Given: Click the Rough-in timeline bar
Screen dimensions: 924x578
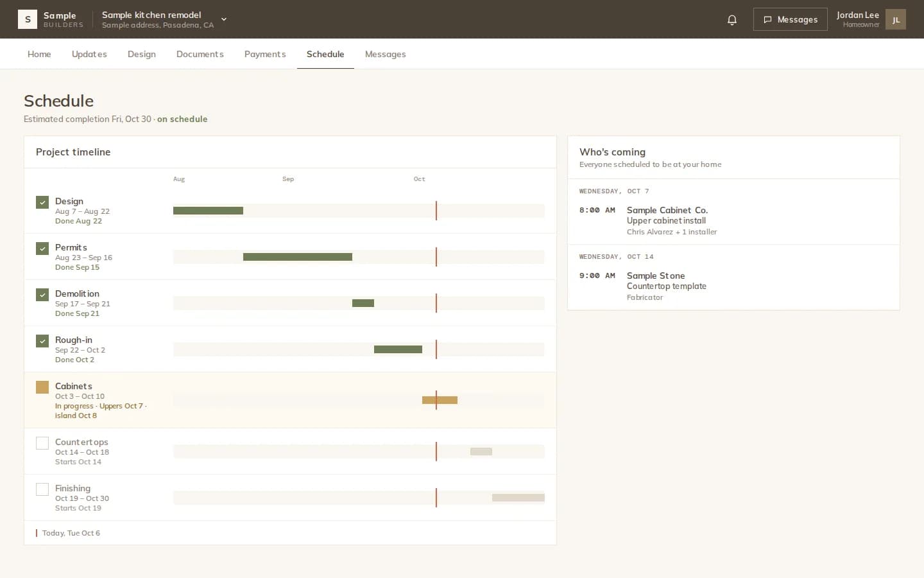Looking at the screenshot, I should 398,349.
